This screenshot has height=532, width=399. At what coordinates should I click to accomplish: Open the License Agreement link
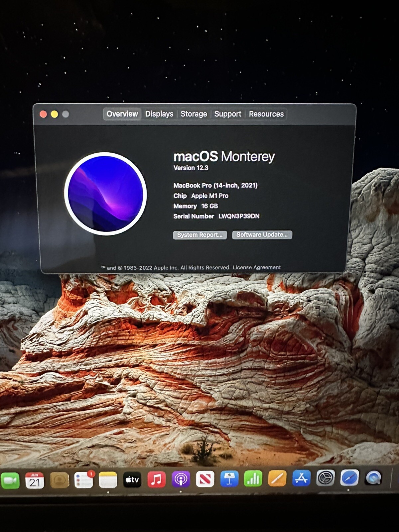(x=256, y=267)
